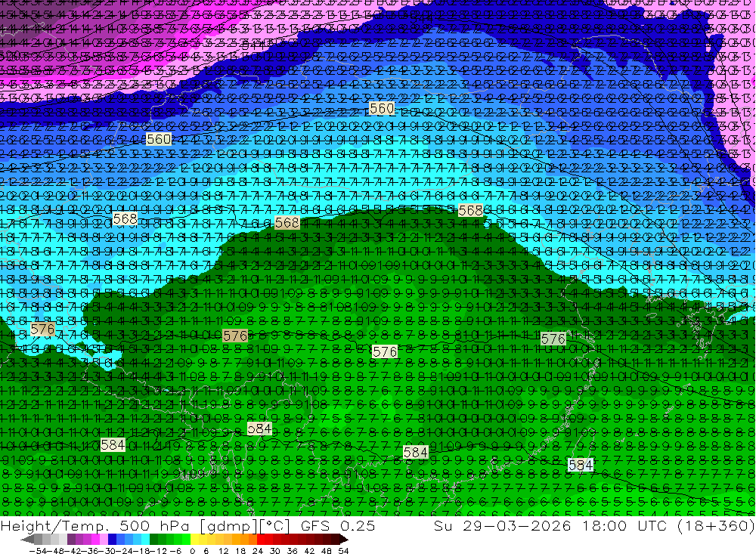This screenshot has width=756, height=554.
Task: Click the positive '30' legend value
Action: [x=275, y=551]
